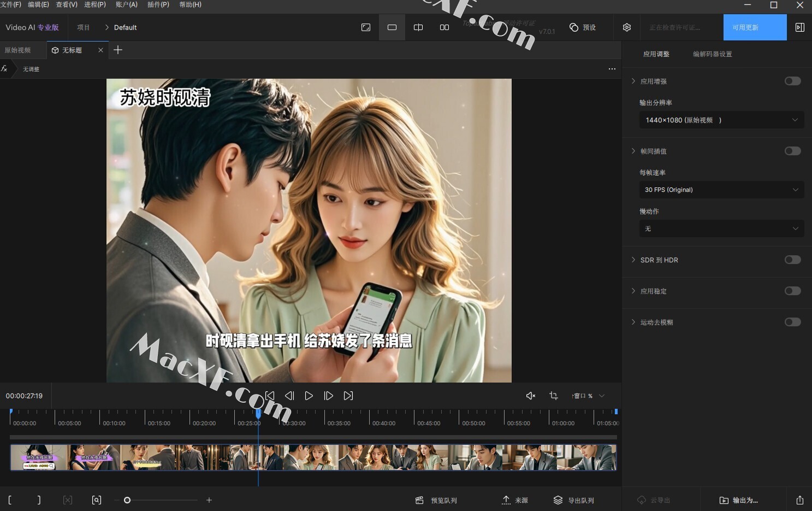Image resolution: width=812 pixels, height=511 pixels.
Task: Click the 可用更新 update button
Action: pos(755,27)
